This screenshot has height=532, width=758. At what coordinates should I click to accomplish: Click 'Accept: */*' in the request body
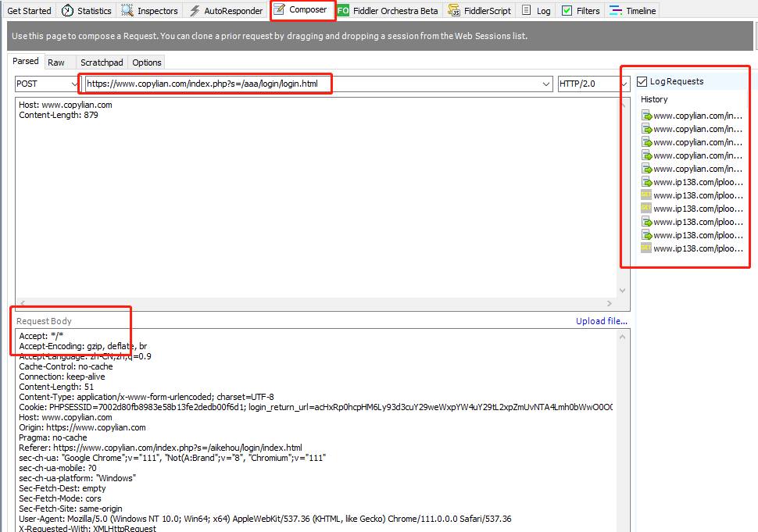tap(41, 336)
